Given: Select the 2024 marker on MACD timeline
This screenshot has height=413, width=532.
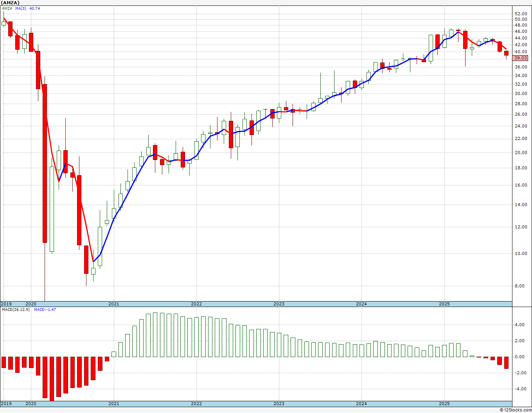Looking at the screenshot, I should pyautogui.click(x=361, y=404).
